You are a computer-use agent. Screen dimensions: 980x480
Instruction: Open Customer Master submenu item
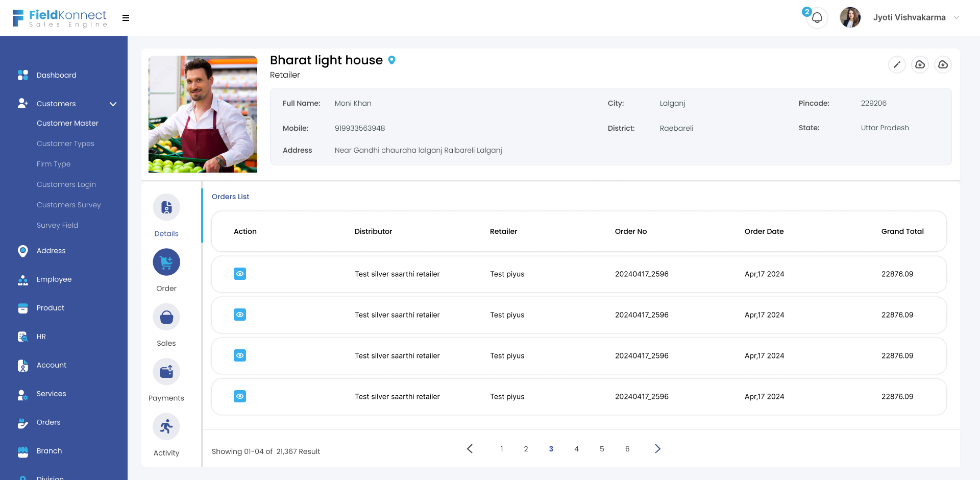tap(67, 123)
